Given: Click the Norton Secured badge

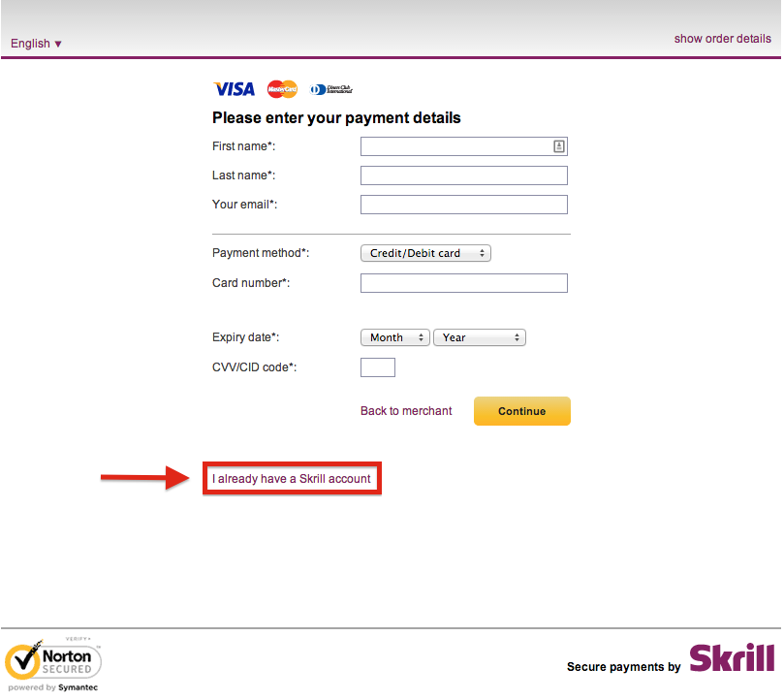Looking at the screenshot, I should coord(53,661).
